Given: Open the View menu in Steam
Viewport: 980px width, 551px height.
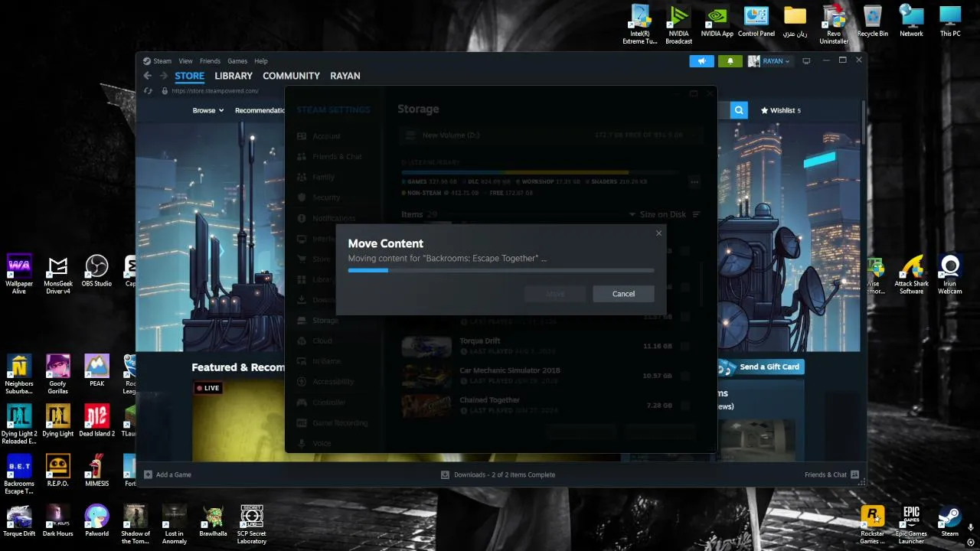Looking at the screenshot, I should 185,61.
